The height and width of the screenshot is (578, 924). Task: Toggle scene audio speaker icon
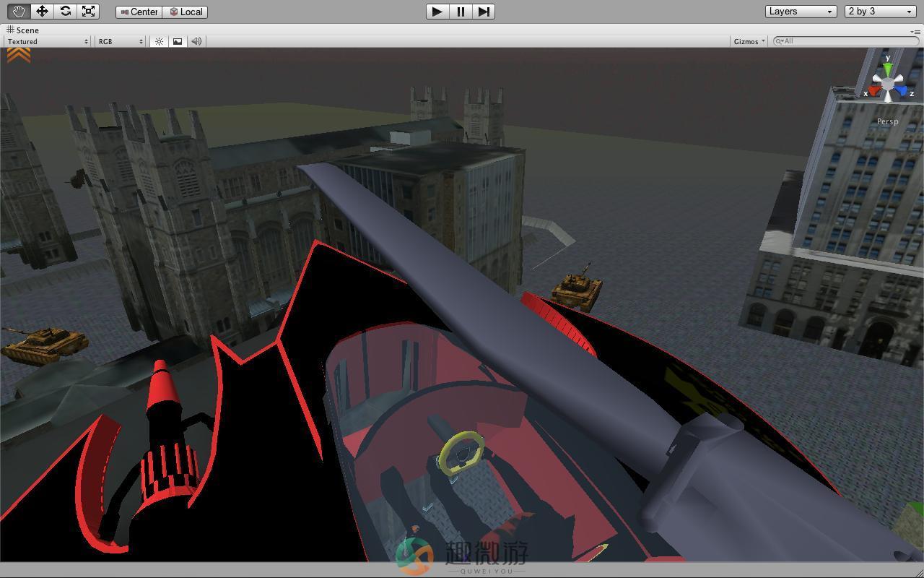coord(196,41)
